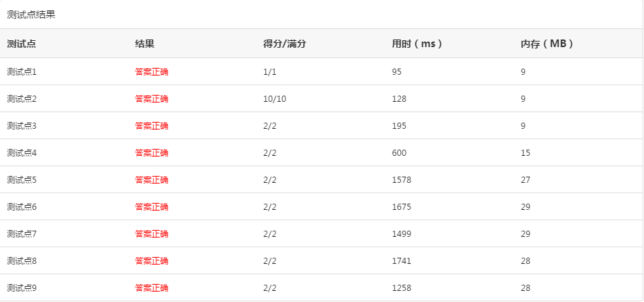Click the 测试点结果 panel title
644x302 pixels.
point(31,15)
